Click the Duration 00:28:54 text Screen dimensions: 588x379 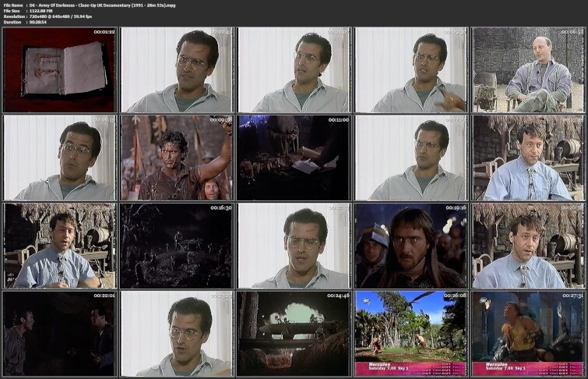25,22
